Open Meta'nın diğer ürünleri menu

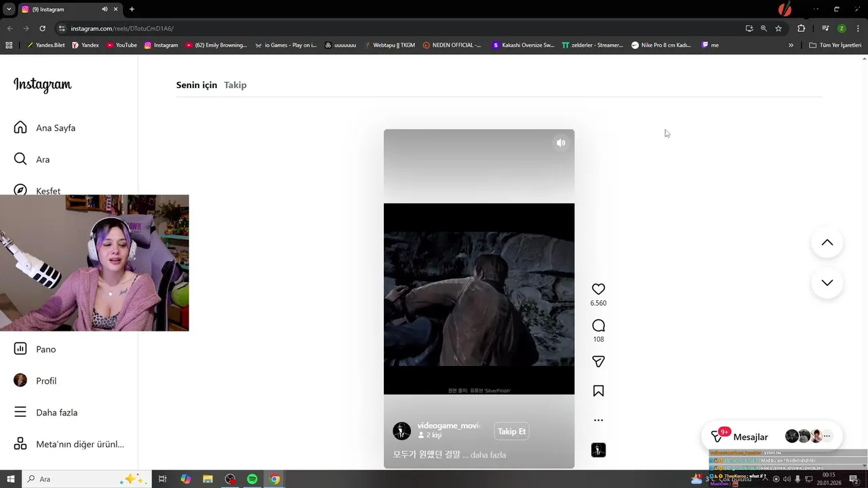pyautogui.click(x=69, y=444)
